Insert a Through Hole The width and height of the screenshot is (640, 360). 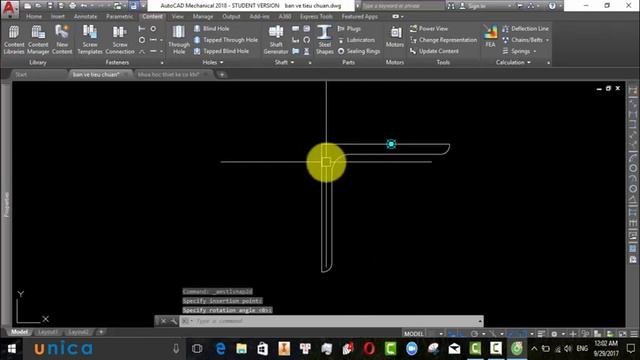179,40
